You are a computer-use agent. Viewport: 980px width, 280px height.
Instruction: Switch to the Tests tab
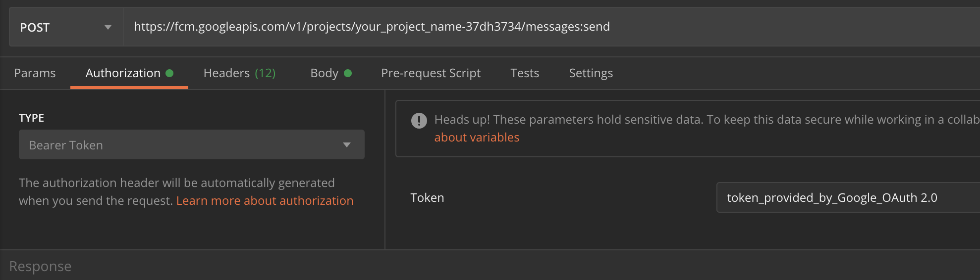[x=525, y=73]
